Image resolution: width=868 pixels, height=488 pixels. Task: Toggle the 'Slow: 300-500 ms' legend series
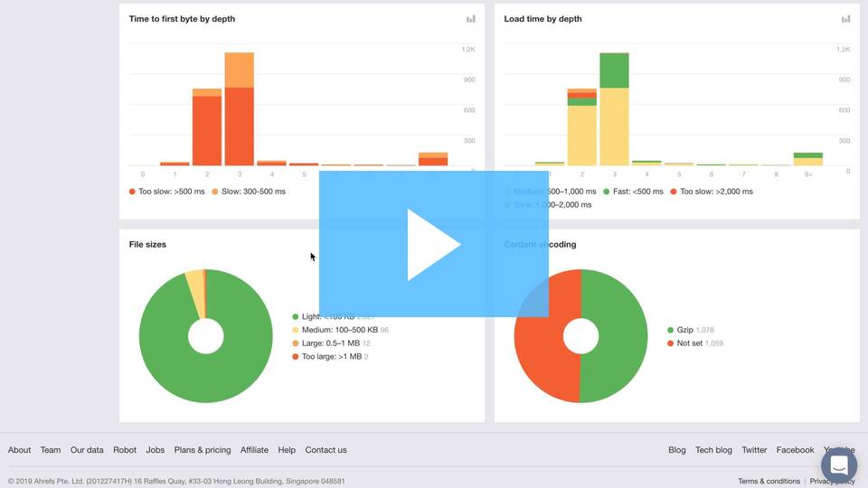coord(249,192)
